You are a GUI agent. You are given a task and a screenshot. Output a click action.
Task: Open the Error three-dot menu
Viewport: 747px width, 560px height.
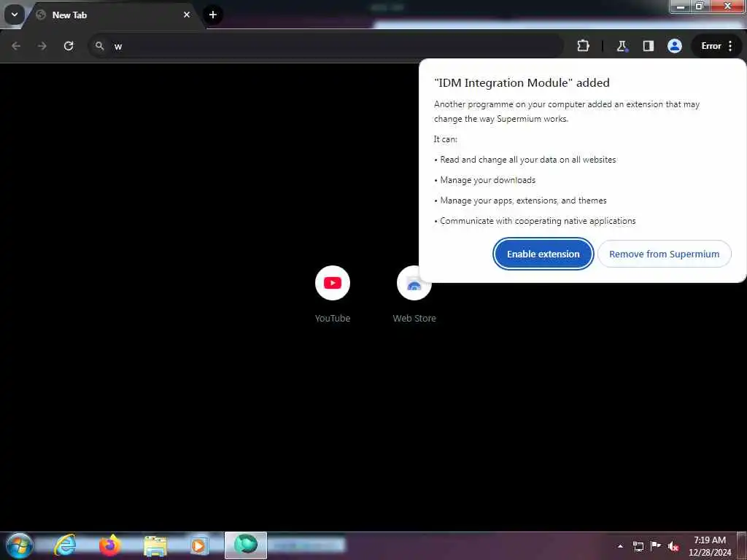[718, 46]
